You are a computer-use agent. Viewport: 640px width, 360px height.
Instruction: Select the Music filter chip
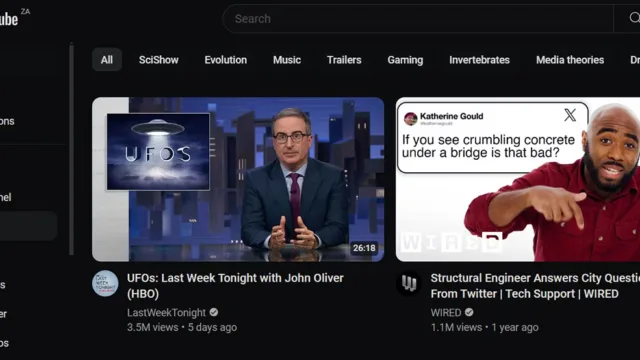coord(287,60)
